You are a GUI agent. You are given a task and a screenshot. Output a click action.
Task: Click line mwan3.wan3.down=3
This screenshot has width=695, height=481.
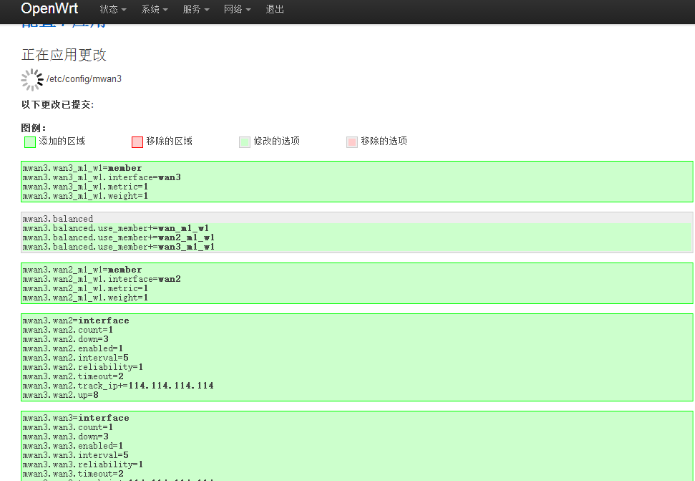pyautogui.click(x=66, y=437)
